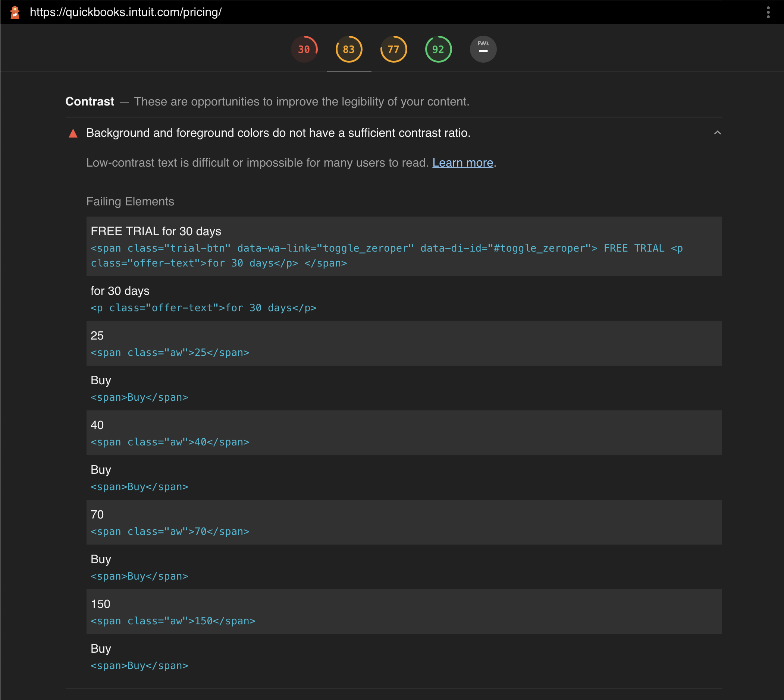784x700 pixels.
Task: Click the span aw 70 snippet
Action: (170, 531)
